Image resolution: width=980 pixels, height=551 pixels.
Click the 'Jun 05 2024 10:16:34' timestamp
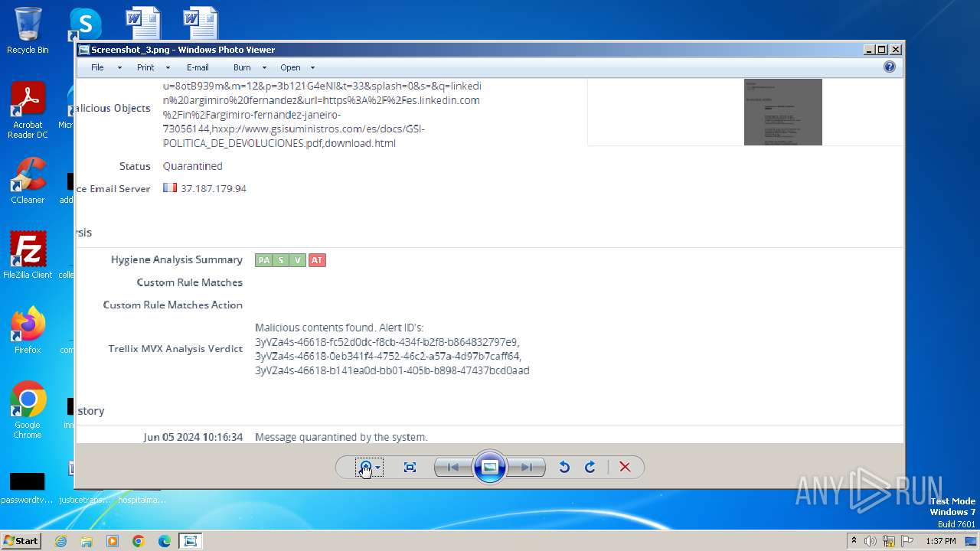(193, 437)
